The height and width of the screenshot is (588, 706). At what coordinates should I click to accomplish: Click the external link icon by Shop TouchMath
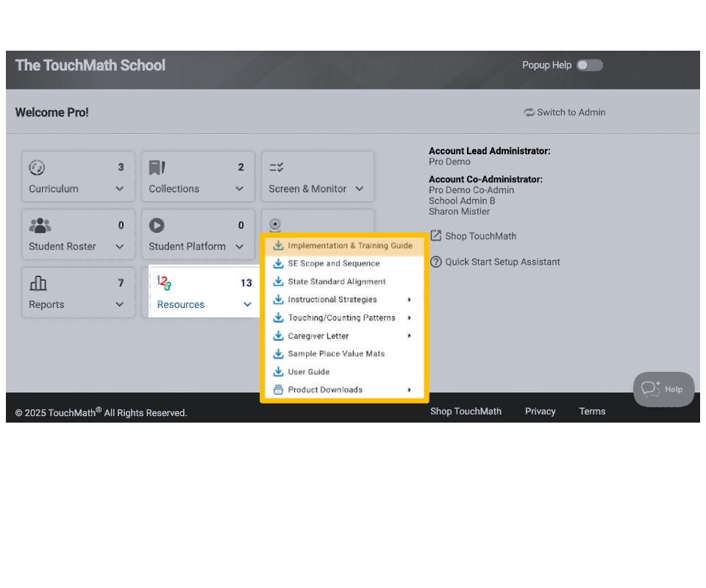(436, 236)
